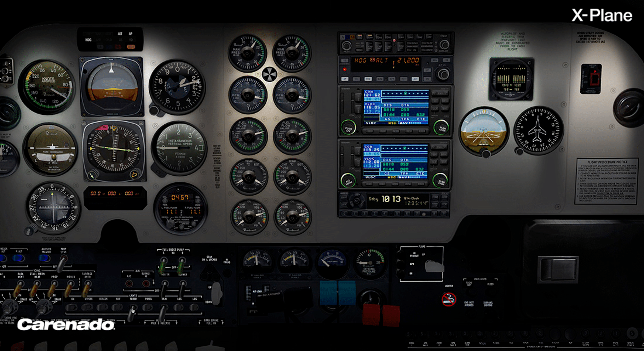This screenshot has width=644, height=351.
Task: Open the digital fuel flow totalizer gauge
Action: click(x=181, y=209)
